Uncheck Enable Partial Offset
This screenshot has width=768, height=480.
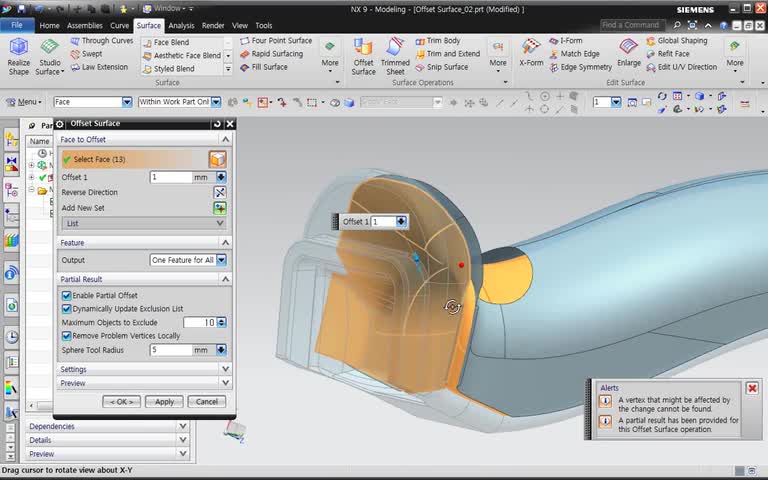(x=67, y=296)
